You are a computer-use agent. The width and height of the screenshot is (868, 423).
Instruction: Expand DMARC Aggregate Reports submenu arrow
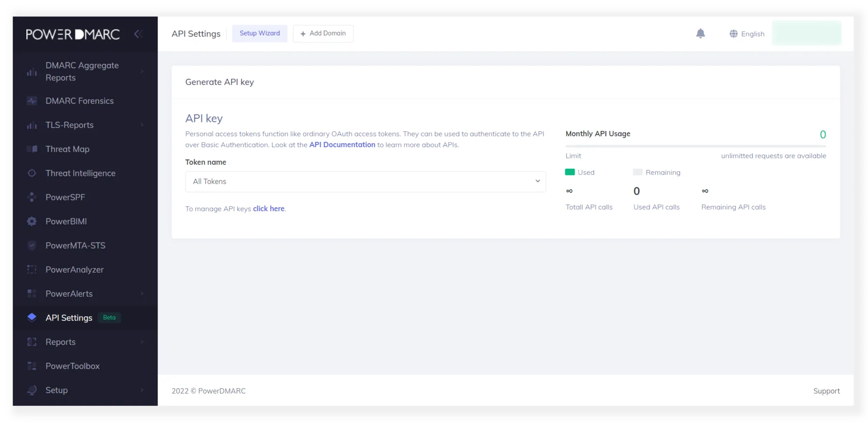[142, 71]
